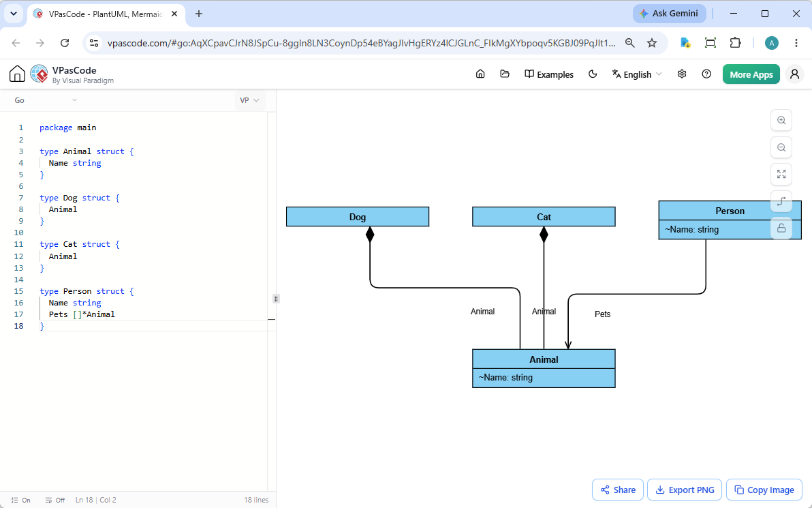Reload the page
Viewport: 812px width, 508px height.
65,43
